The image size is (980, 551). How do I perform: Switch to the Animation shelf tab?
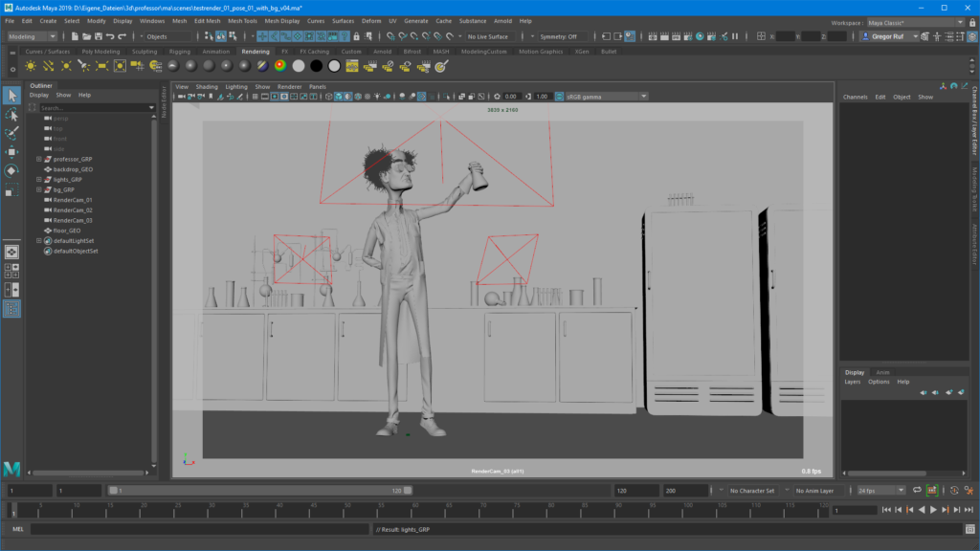pyautogui.click(x=215, y=52)
